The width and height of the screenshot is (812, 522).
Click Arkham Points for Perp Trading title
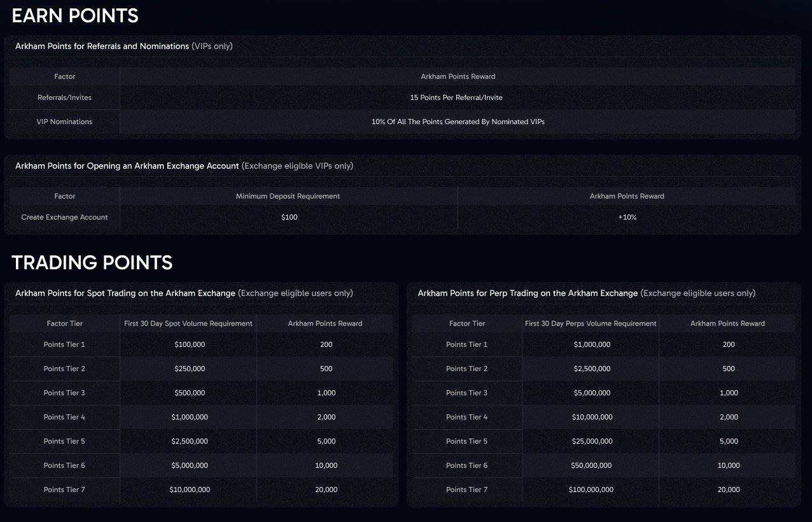click(528, 293)
